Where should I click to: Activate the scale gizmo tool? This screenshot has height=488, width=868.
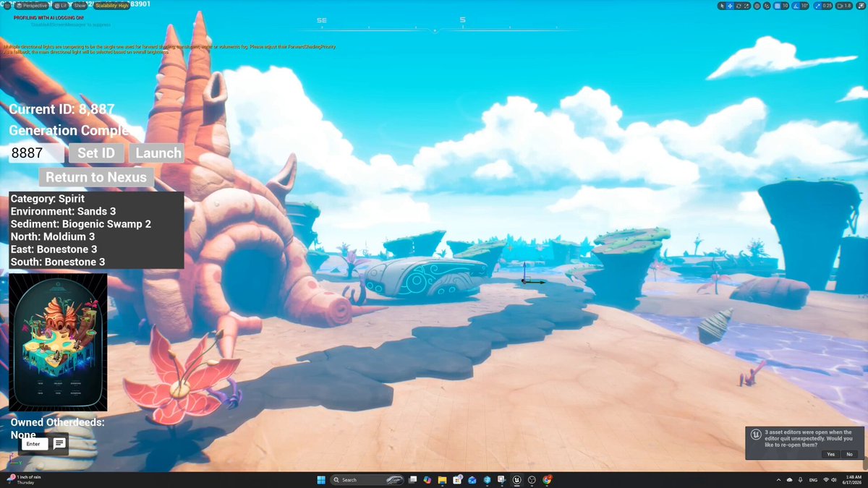point(746,6)
